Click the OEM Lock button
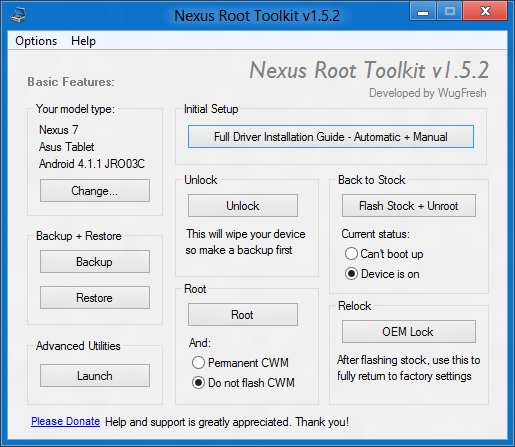Image resolution: width=515 pixels, height=447 pixels. 409,332
